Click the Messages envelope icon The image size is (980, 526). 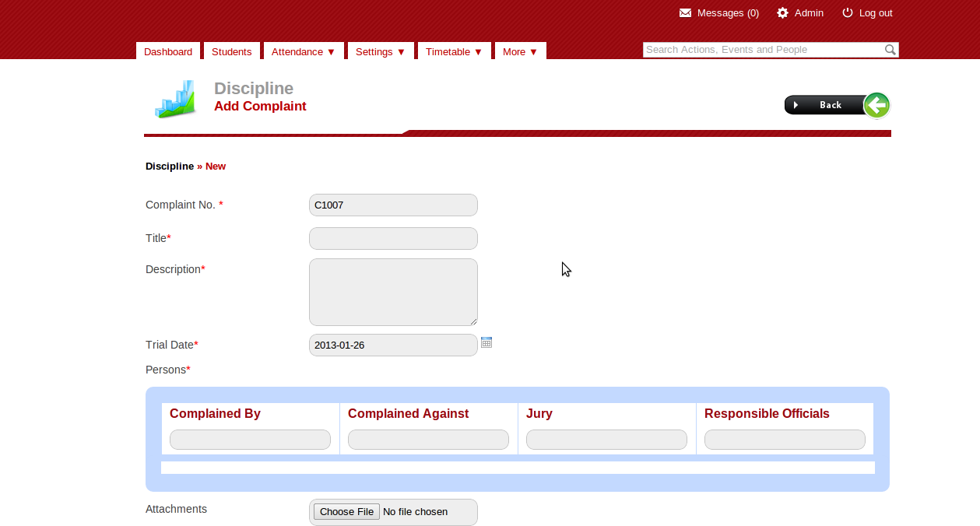(x=685, y=13)
